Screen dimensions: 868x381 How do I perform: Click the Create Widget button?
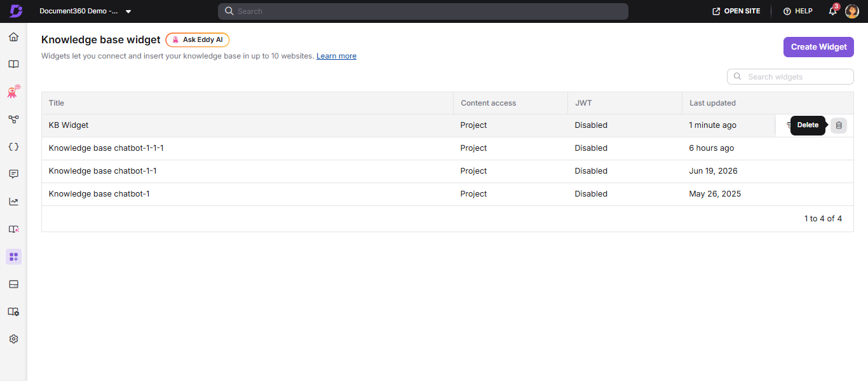tap(818, 47)
